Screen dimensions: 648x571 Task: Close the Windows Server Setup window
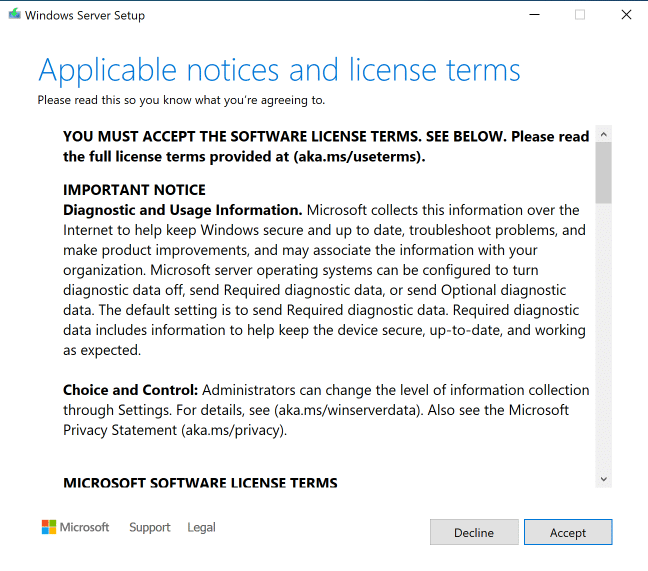point(626,15)
